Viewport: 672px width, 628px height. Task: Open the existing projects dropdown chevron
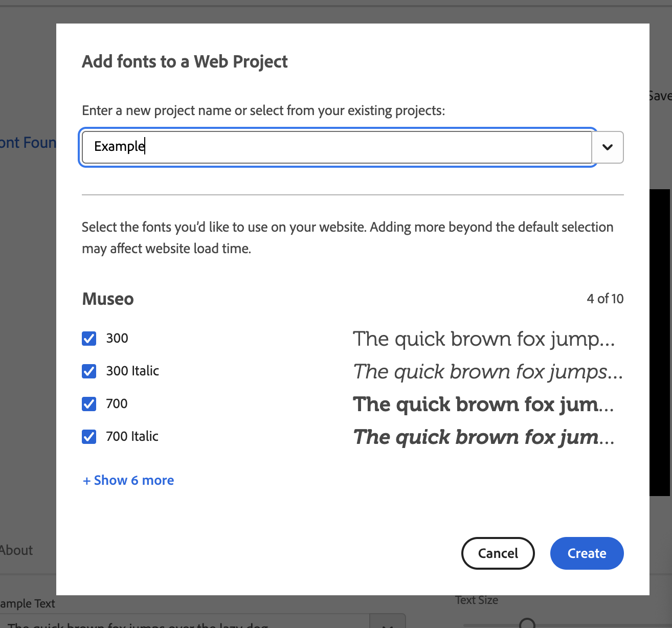608,147
